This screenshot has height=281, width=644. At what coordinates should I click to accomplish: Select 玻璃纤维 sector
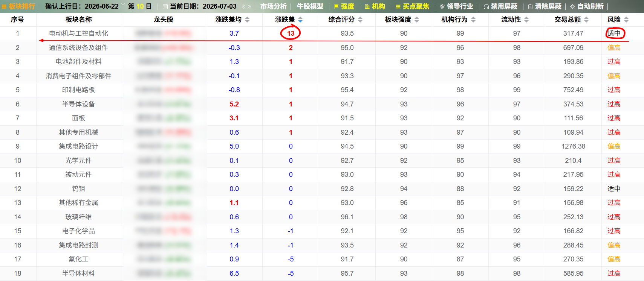78,217
